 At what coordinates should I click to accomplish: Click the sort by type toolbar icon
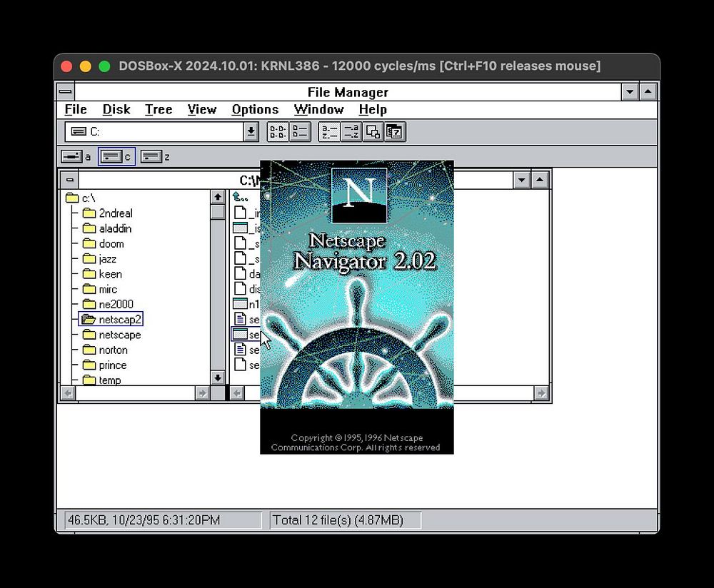coord(351,132)
